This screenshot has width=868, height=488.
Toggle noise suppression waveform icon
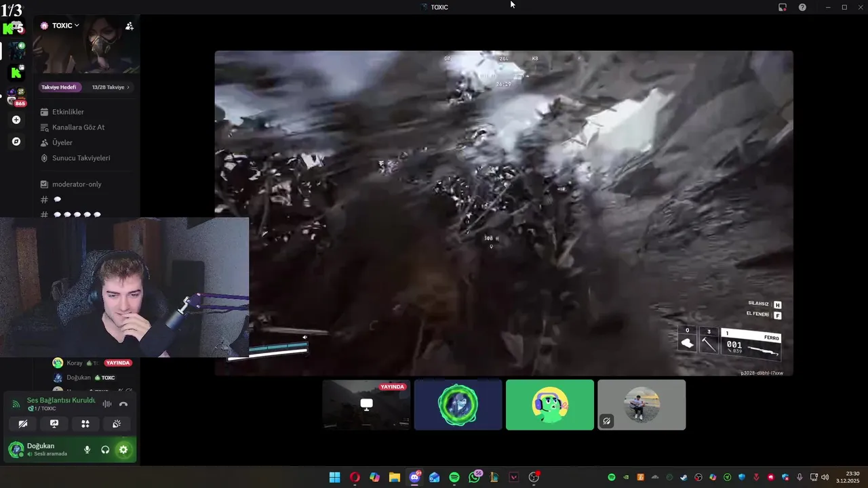click(107, 404)
